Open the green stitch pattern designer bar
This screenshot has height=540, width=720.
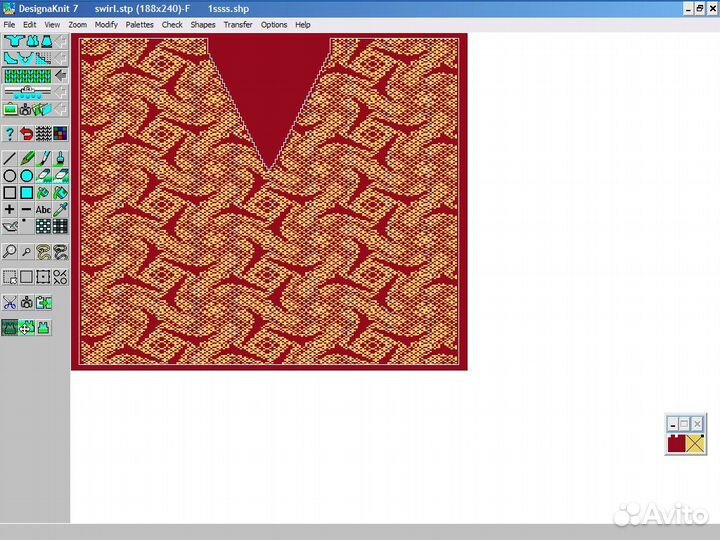pos(28,75)
